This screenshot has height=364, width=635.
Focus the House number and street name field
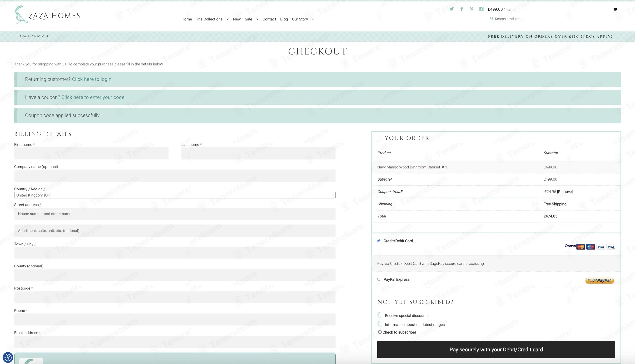(174, 214)
